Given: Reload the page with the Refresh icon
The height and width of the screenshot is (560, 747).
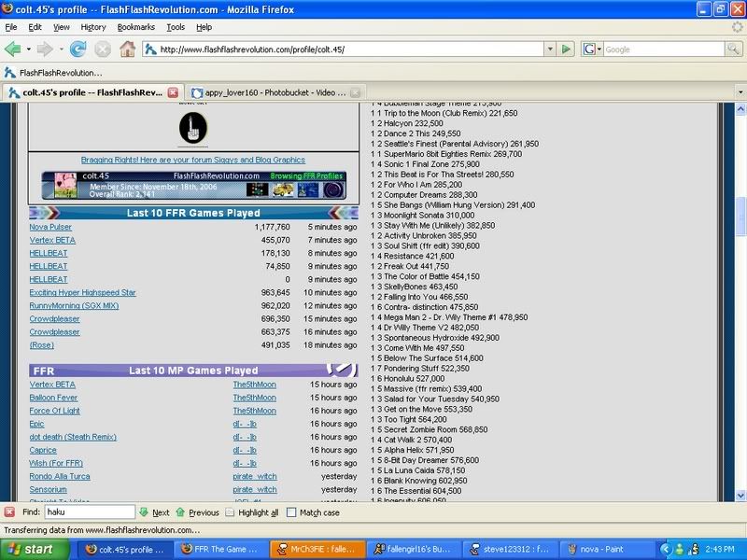Looking at the screenshot, I should [x=78, y=49].
